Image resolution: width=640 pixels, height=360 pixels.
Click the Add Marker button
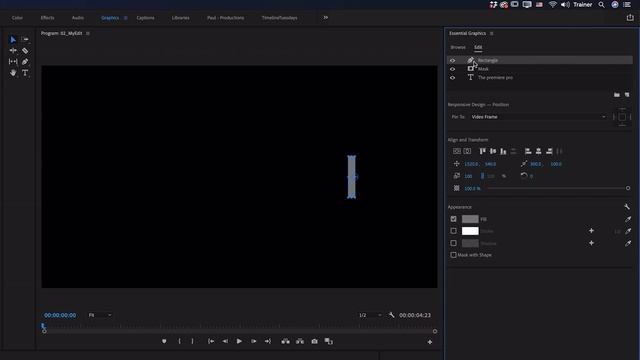click(164, 341)
